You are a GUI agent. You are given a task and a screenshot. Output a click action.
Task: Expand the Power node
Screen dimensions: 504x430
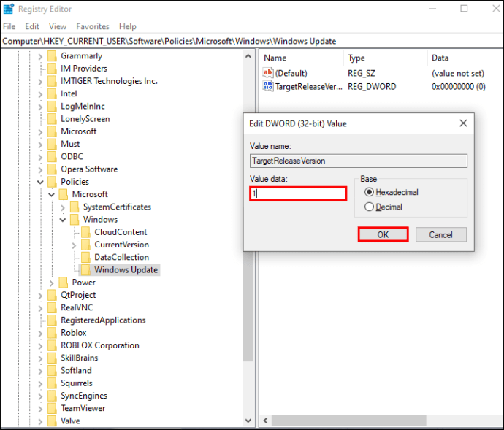(51, 283)
